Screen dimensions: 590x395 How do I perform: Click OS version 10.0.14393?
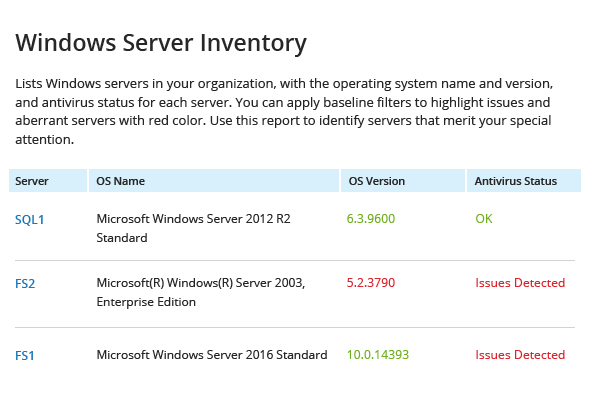[x=377, y=355]
